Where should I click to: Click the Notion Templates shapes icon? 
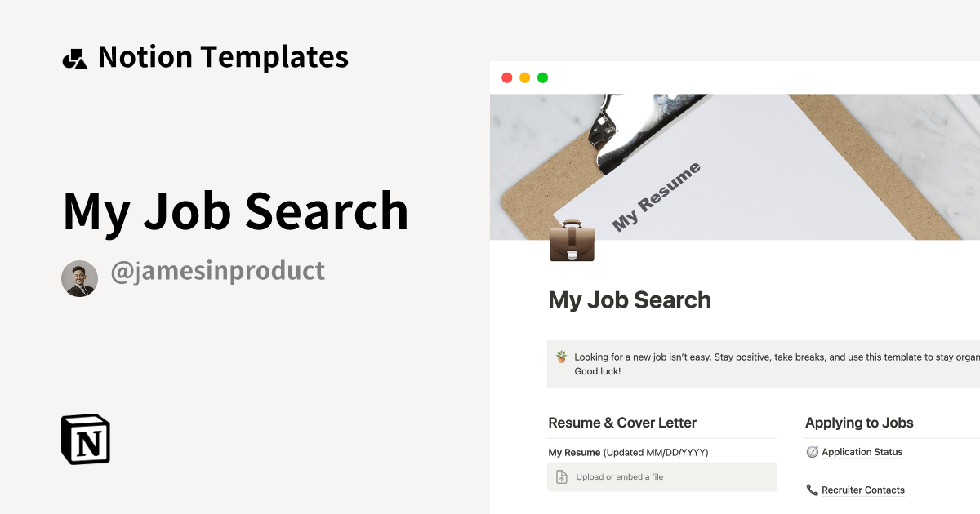[x=74, y=59]
